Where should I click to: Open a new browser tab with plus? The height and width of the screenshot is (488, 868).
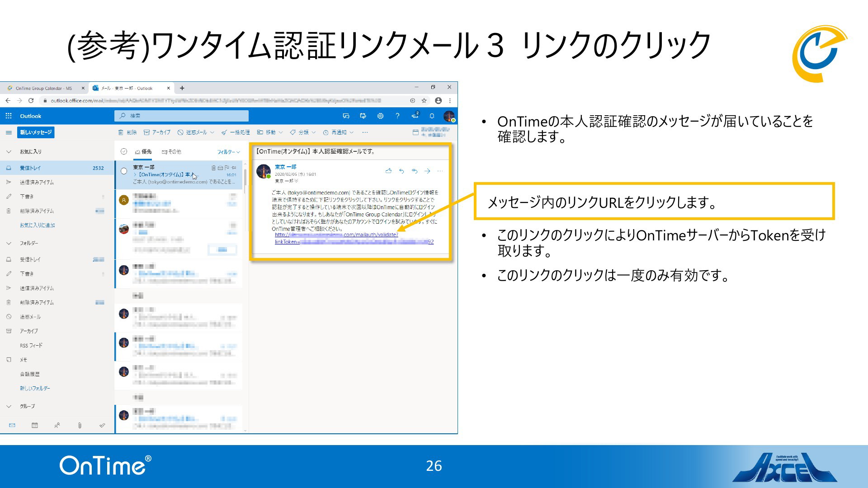[x=182, y=88]
